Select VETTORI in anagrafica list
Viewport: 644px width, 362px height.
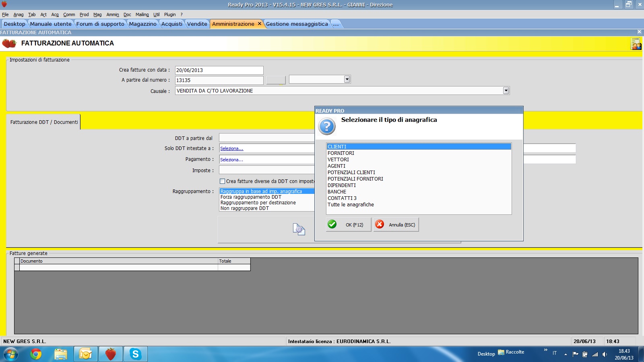[x=419, y=160]
